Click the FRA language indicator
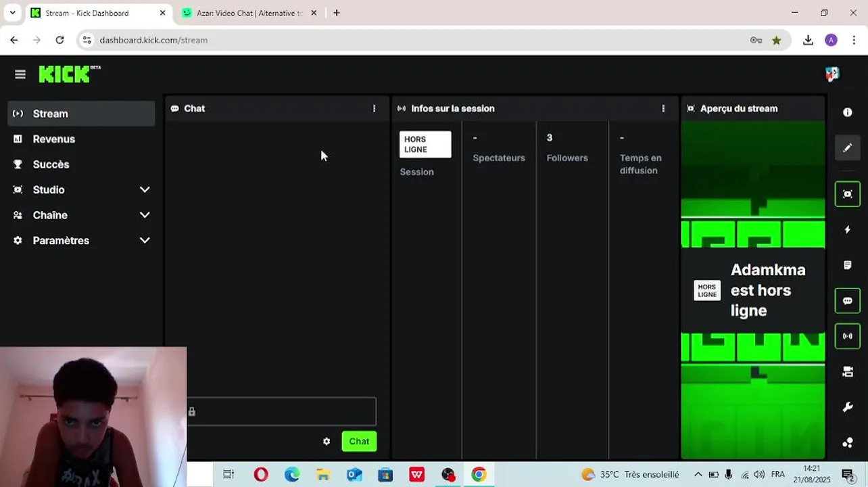 778,474
